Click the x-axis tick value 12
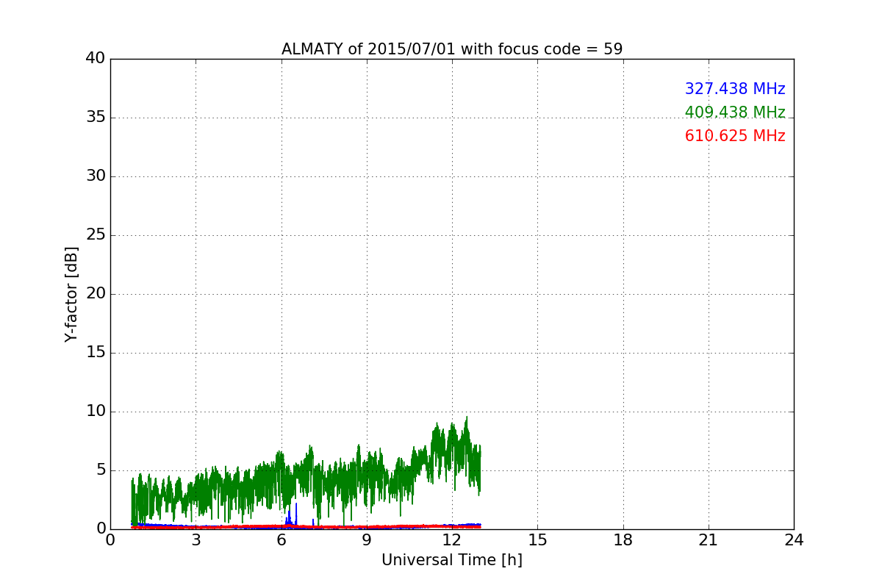882x588 pixels. 452,540
